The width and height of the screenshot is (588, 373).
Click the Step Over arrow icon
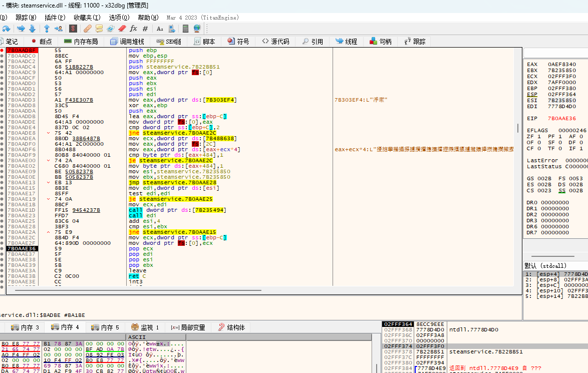click(6, 29)
